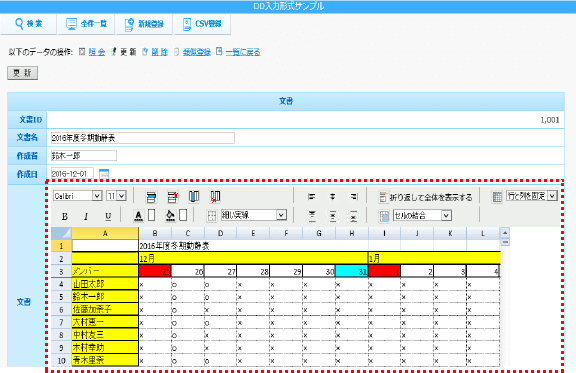This screenshot has height=373, width=576.
Task: Select the 12月 merged cell
Action: point(253,259)
